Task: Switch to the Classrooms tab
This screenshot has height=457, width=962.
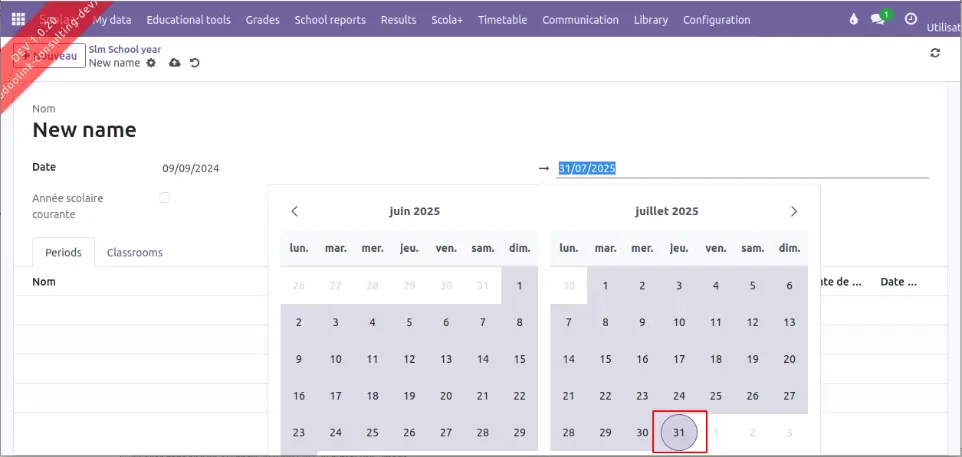Action: (134, 253)
